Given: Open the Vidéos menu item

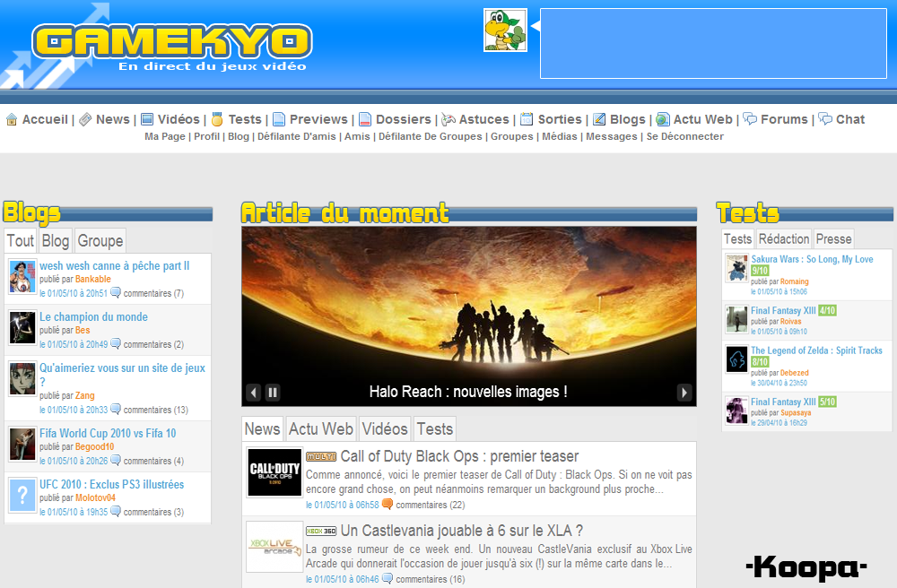Looking at the screenshot, I should (179, 119).
